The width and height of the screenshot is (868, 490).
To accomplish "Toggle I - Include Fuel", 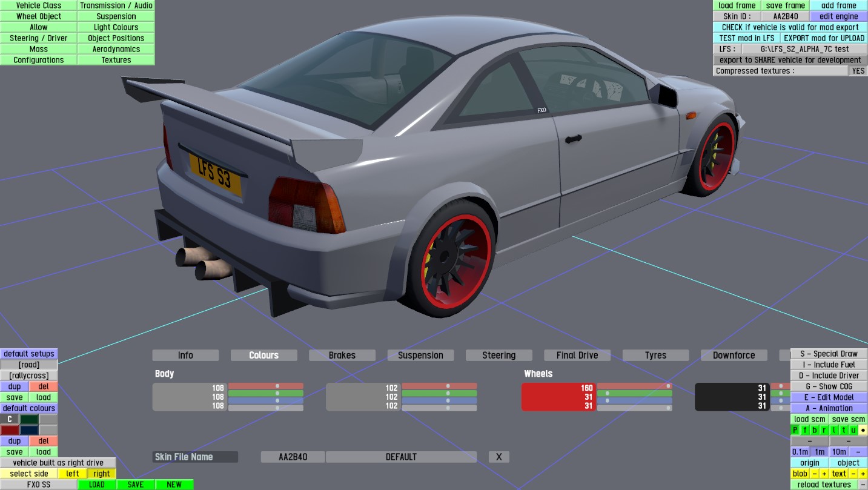I will click(829, 365).
